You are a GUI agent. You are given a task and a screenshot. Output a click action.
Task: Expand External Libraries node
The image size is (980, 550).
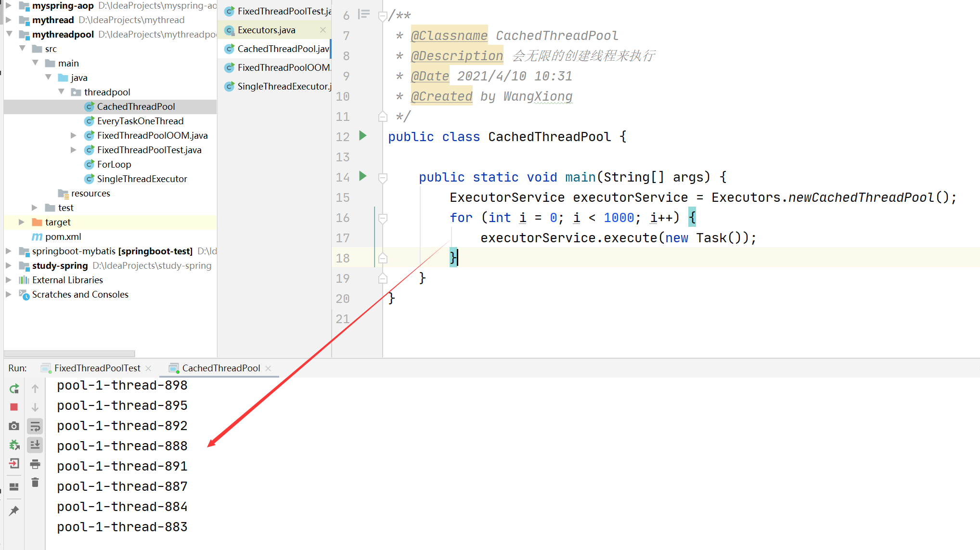(8, 280)
